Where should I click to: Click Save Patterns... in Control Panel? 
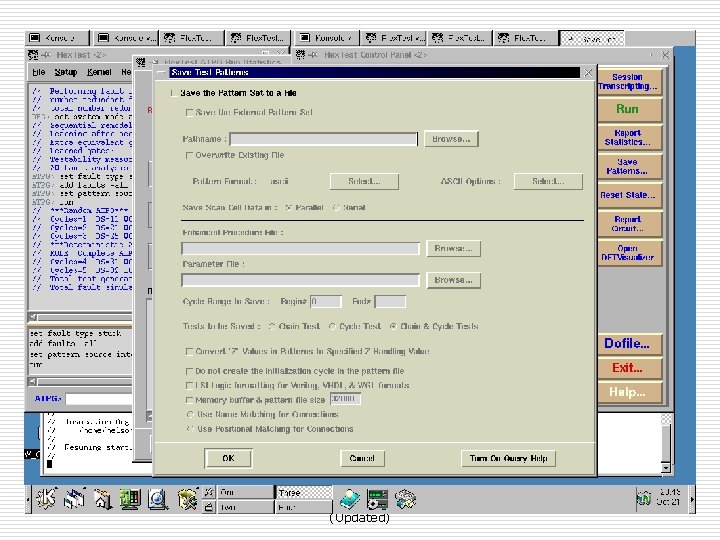point(628,166)
